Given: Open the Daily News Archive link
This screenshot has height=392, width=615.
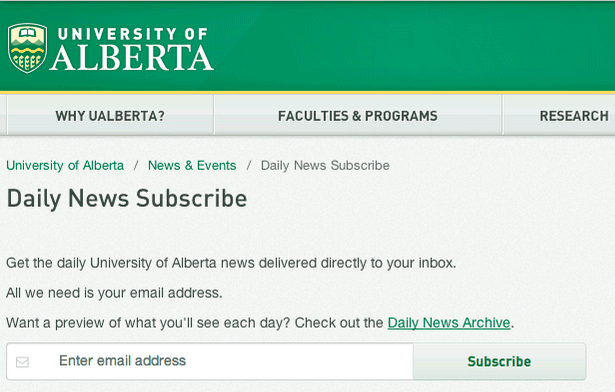Looking at the screenshot, I should 449,323.
